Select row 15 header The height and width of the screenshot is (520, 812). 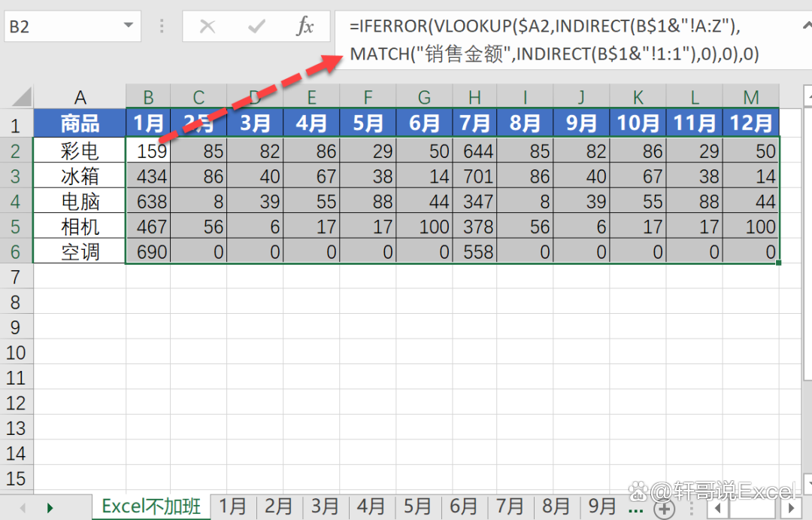(16, 479)
